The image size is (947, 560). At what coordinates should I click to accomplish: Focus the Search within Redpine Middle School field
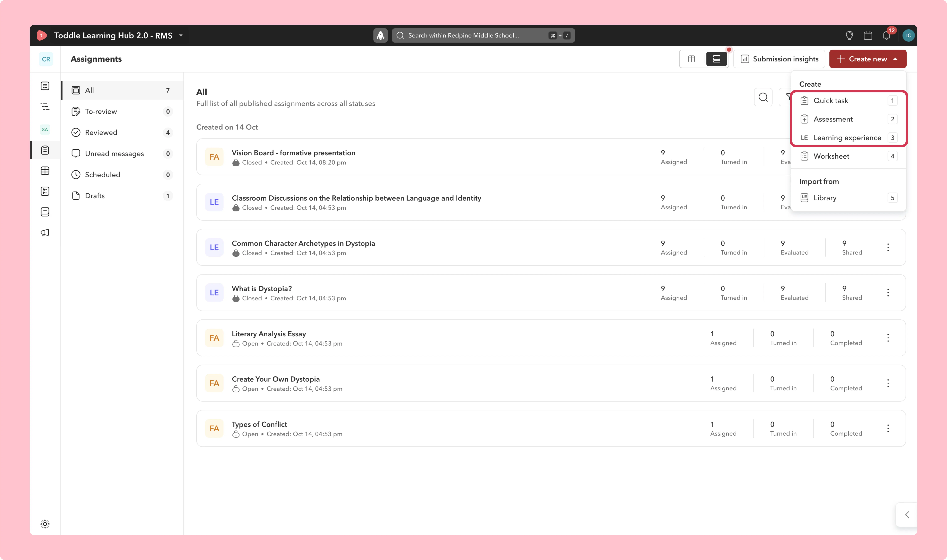(x=483, y=35)
